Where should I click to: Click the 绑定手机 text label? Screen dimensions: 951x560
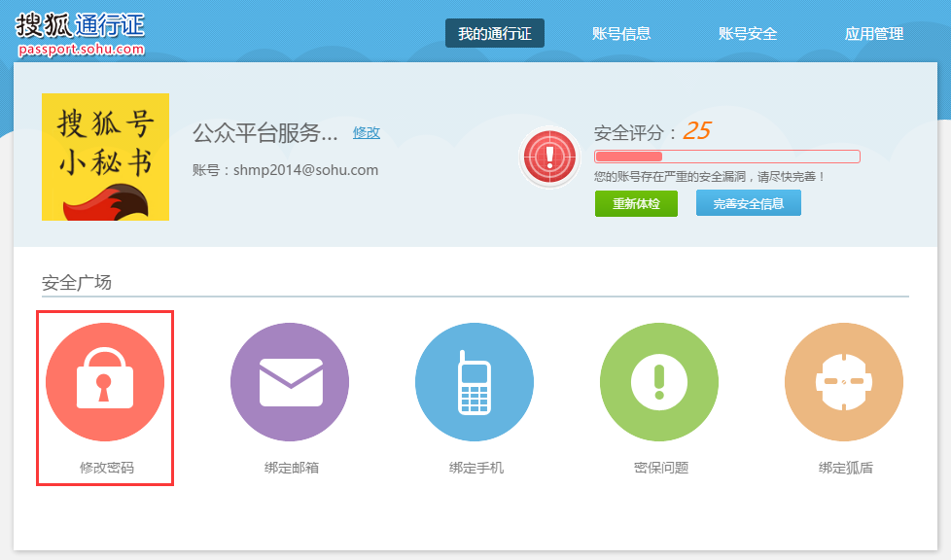[476, 468]
